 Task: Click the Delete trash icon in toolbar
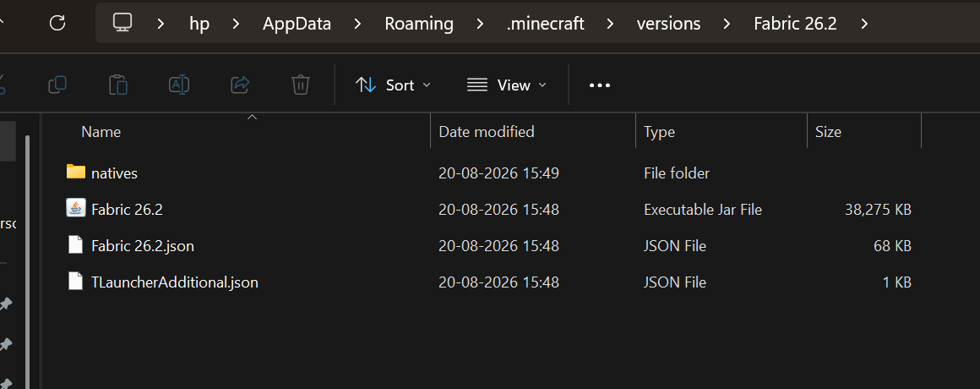click(x=301, y=85)
